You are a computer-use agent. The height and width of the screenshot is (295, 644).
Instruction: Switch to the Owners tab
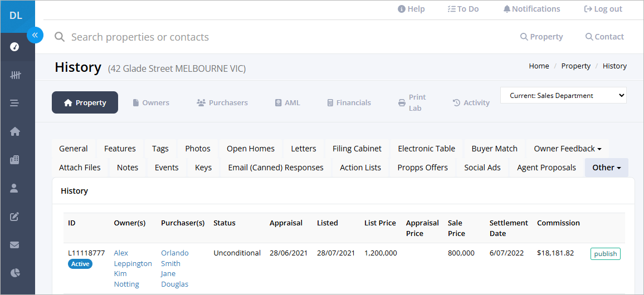[x=151, y=102]
